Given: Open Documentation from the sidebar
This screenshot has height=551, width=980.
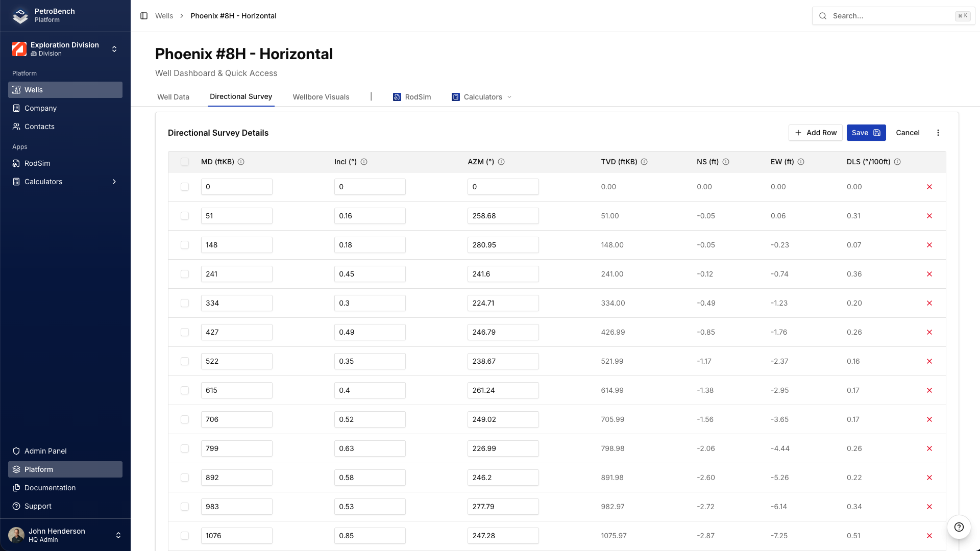Looking at the screenshot, I should click(x=49, y=488).
